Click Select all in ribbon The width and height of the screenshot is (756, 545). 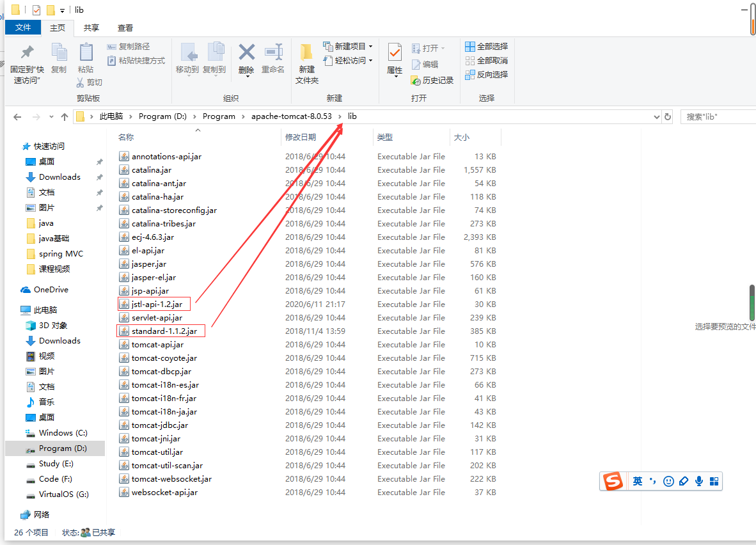pyautogui.click(x=486, y=46)
